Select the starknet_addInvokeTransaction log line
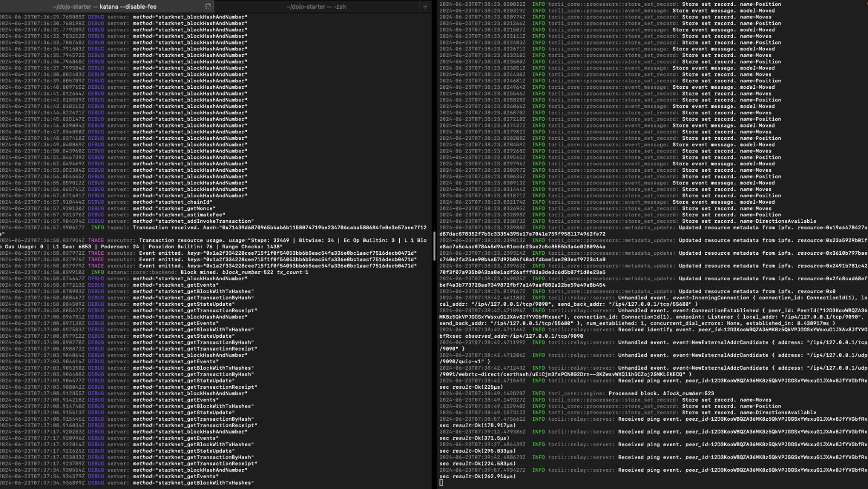 (x=127, y=221)
